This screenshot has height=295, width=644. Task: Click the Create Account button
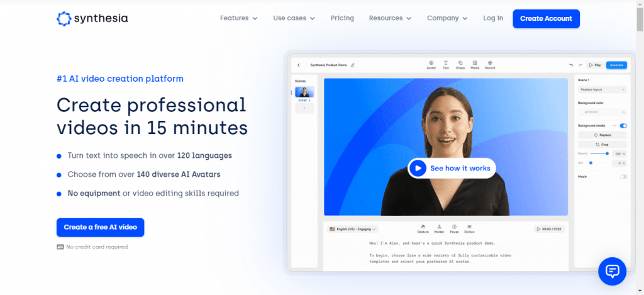(x=546, y=19)
